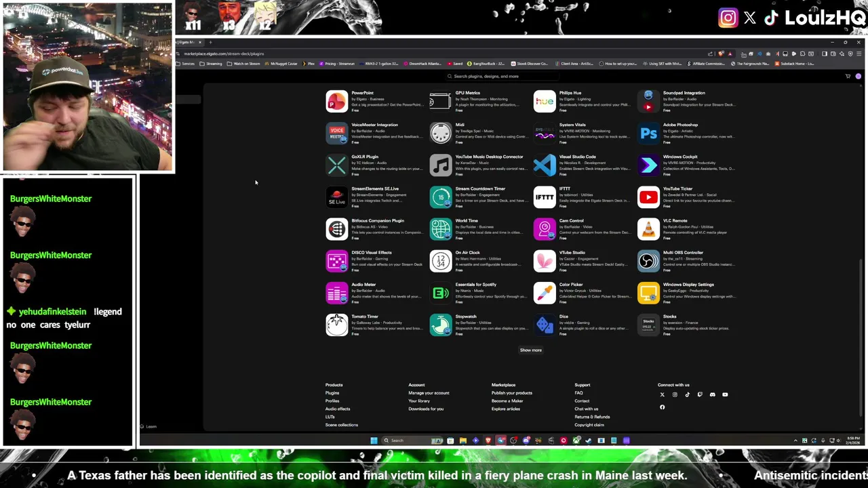
Task: Open the Chat with us link
Action: point(587,409)
